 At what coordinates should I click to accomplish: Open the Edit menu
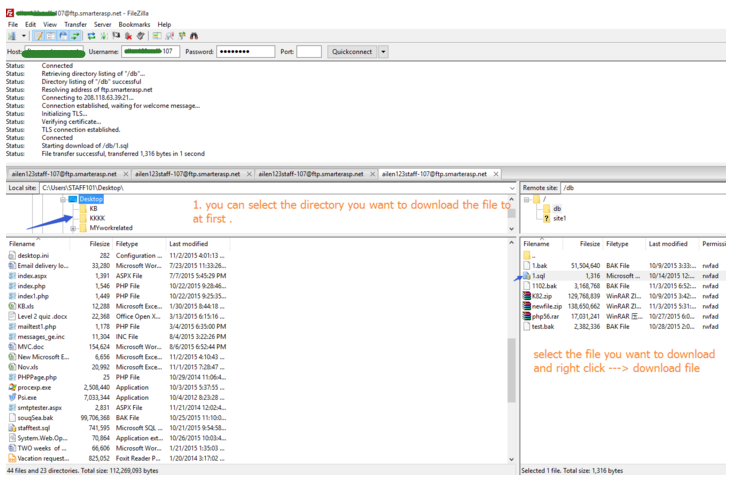click(31, 25)
